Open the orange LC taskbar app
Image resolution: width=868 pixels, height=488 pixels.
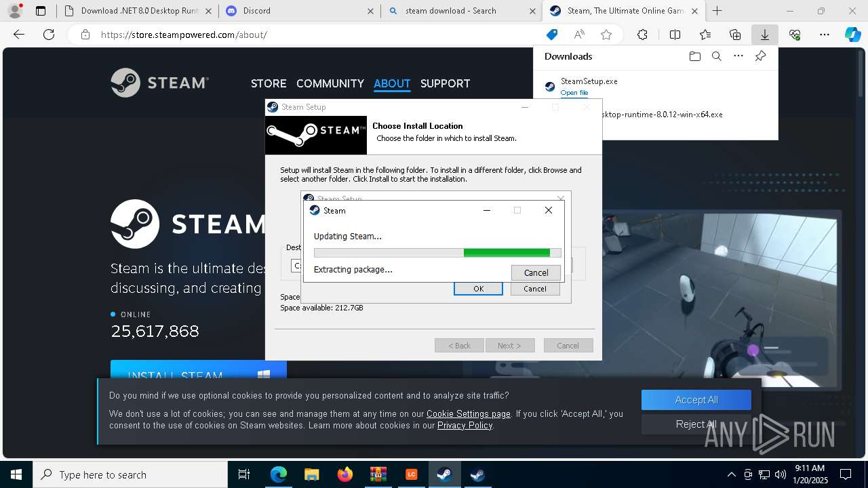click(411, 474)
